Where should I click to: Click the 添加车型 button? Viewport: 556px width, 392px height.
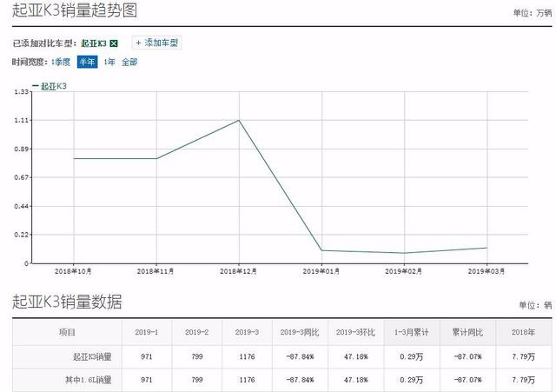pyautogui.click(x=156, y=43)
